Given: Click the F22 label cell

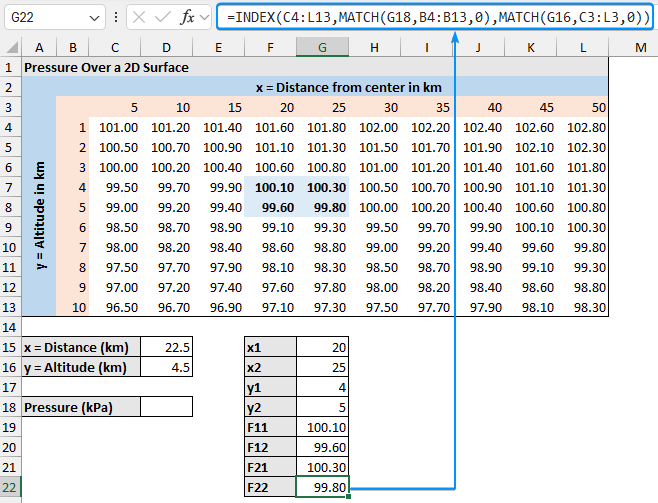Looking at the screenshot, I should (x=270, y=487).
